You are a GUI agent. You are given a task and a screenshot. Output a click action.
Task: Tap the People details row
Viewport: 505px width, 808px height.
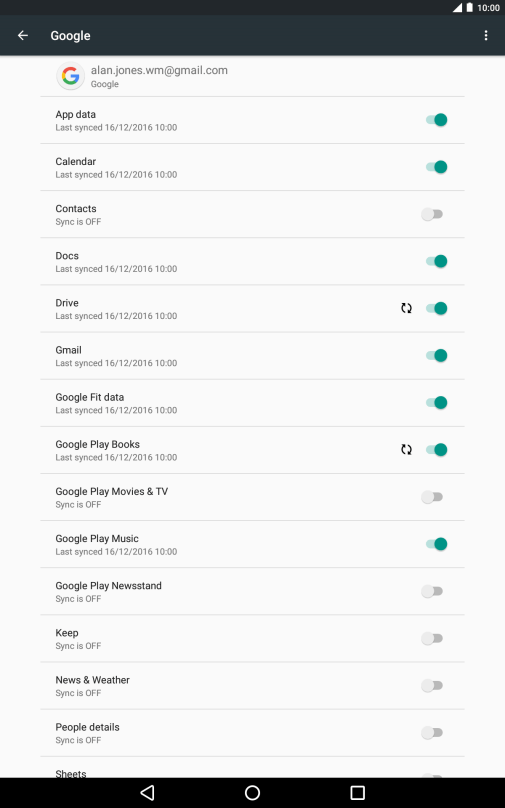(x=252, y=733)
